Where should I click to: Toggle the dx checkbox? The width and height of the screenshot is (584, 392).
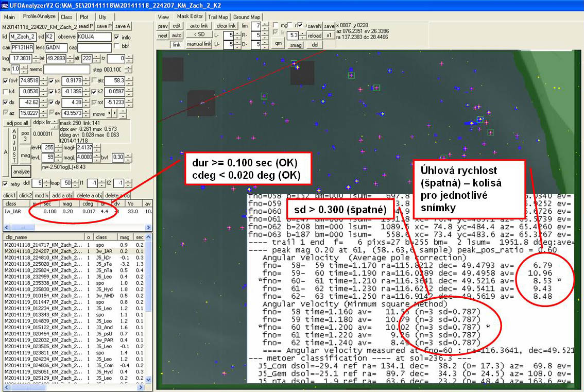(x=5, y=103)
